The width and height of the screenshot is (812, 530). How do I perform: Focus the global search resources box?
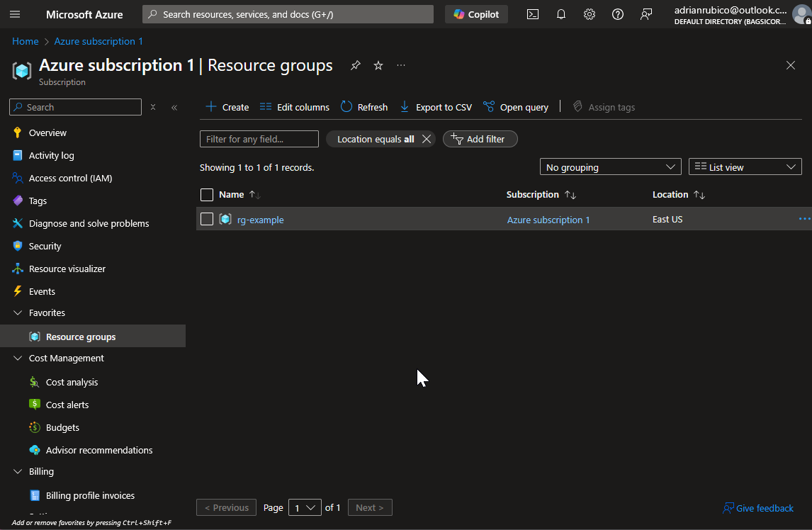point(288,14)
